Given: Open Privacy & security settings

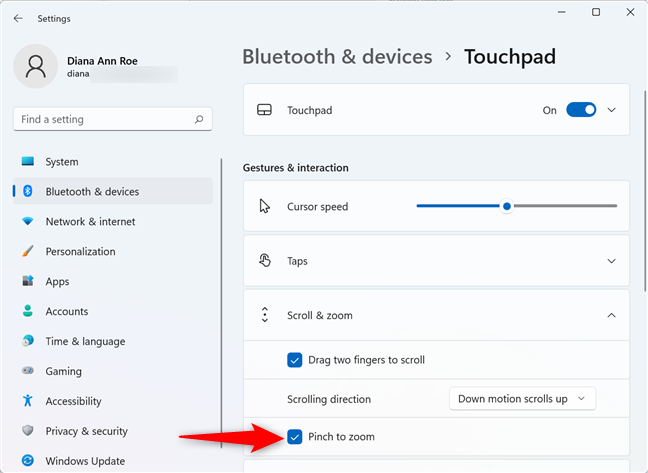Looking at the screenshot, I should coord(113,431).
